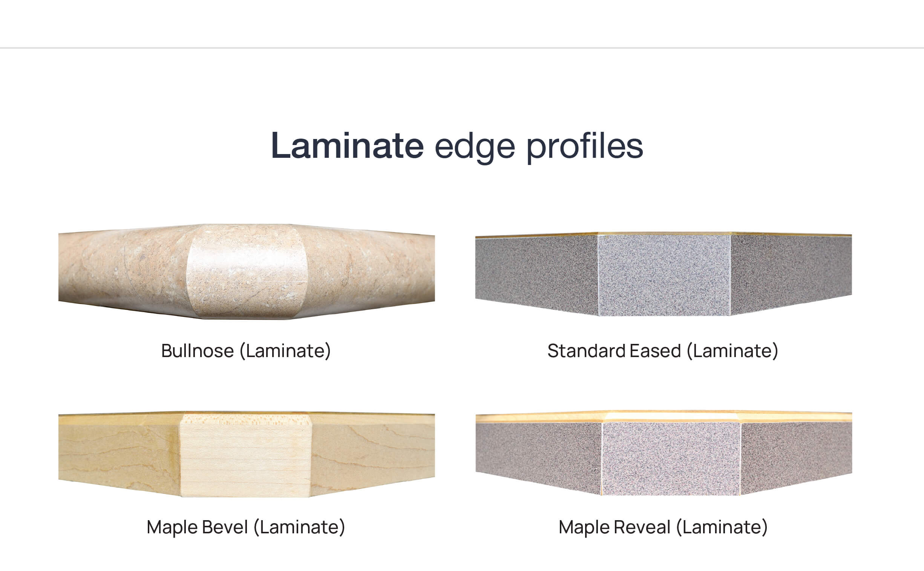
Task: Click the light end-grain center of Maple Bevel
Action: click(x=246, y=456)
